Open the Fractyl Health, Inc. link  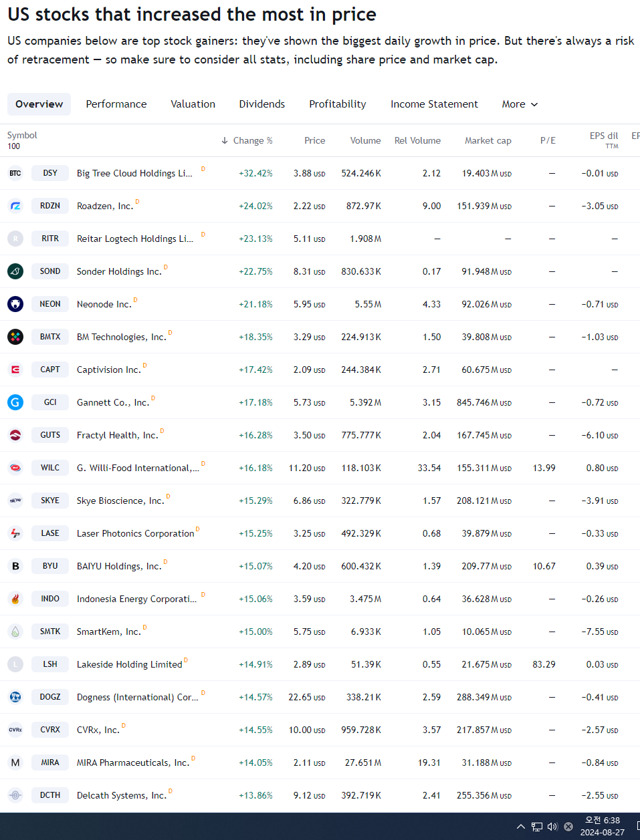pyautogui.click(x=118, y=435)
